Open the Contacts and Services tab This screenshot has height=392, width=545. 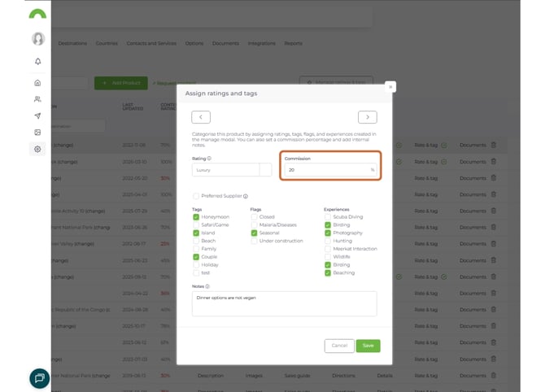tap(151, 43)
